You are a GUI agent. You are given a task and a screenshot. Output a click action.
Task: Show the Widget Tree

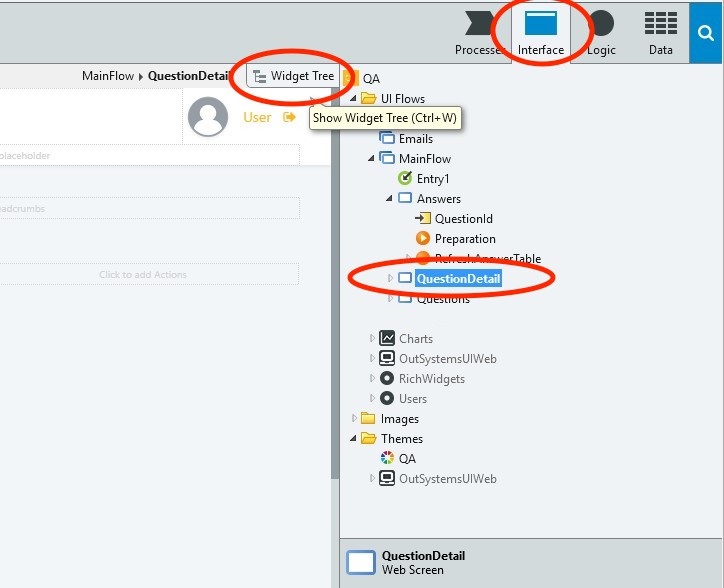point(293,76)
